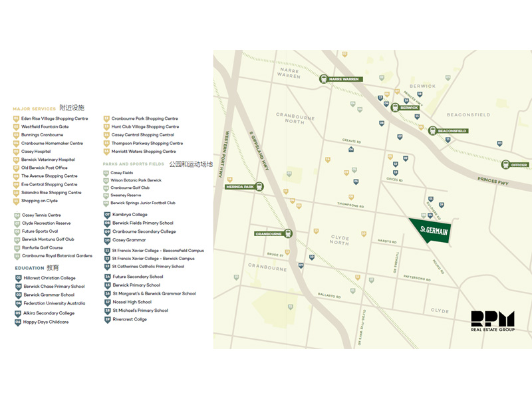
Task: Select numbered badge beside Westfield Fountain Gate
Action: [x=16, y=127]
